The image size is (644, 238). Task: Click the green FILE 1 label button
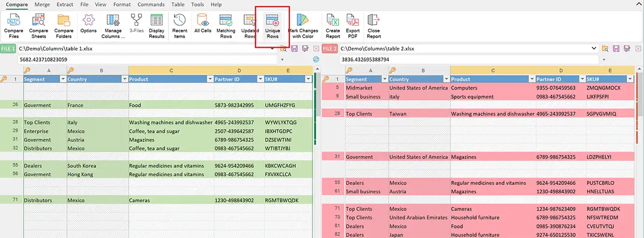pyautogui.click(x=8, y=49)
